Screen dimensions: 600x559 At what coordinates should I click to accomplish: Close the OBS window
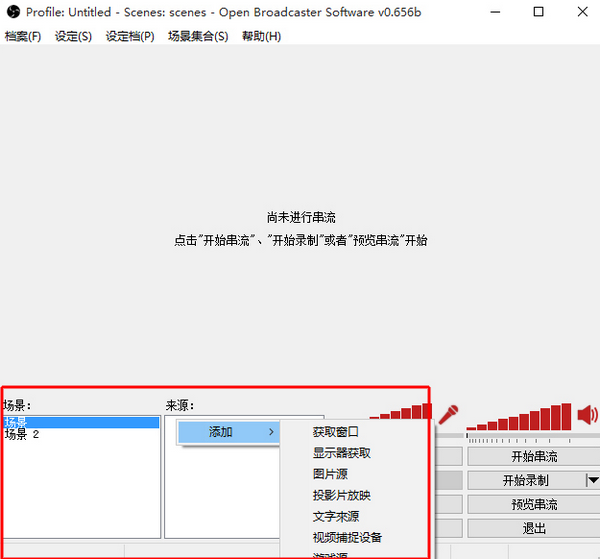[583, 12]
